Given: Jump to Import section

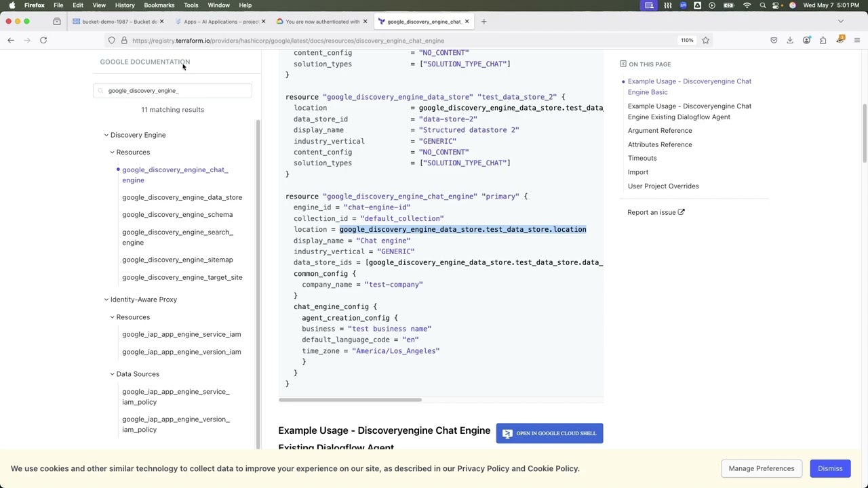Looking at the screenshot, I should (x=638, y=172).
